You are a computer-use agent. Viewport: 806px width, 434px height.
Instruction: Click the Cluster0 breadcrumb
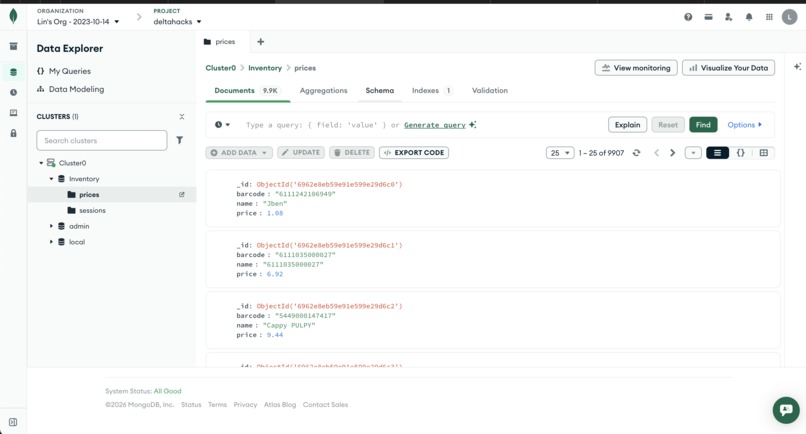coord(221,68)
